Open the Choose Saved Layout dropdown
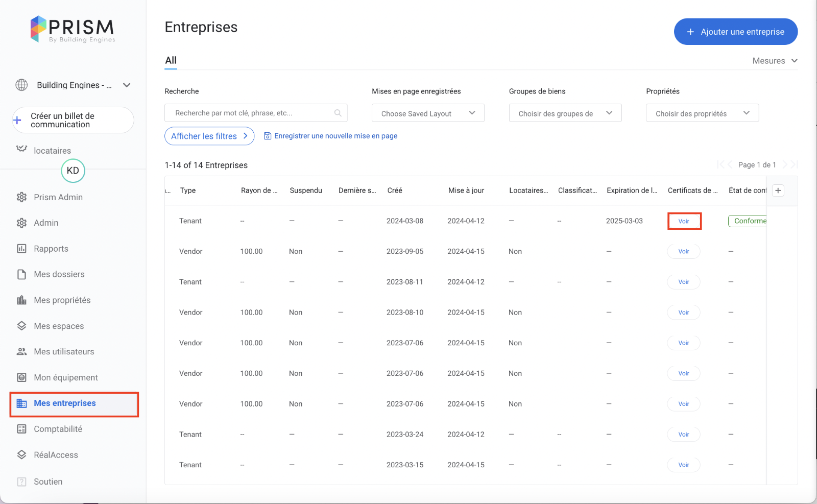Viewport: 817px width, 504px height. click(428, 113)
